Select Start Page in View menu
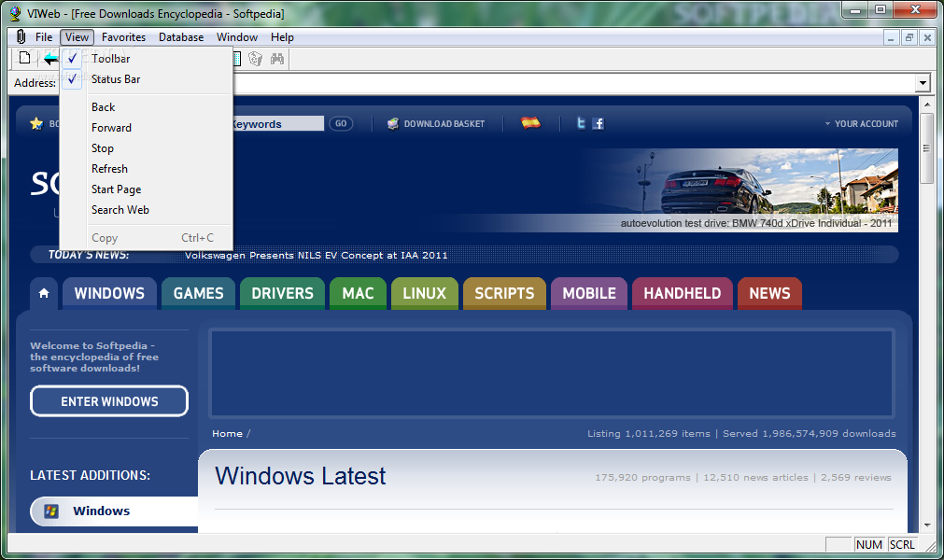This screenshot has height=560, width=944. [147, 189]
